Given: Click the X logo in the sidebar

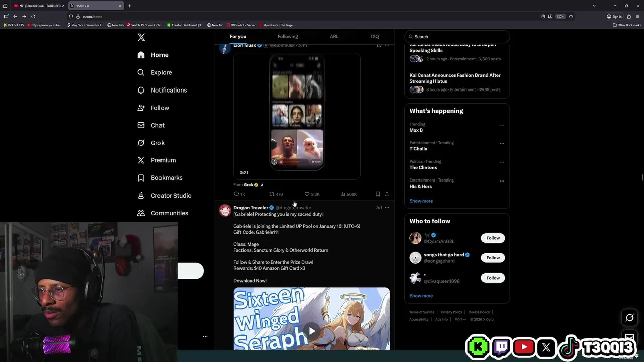Looking at the screenshot, I should (x=141, y=37).
